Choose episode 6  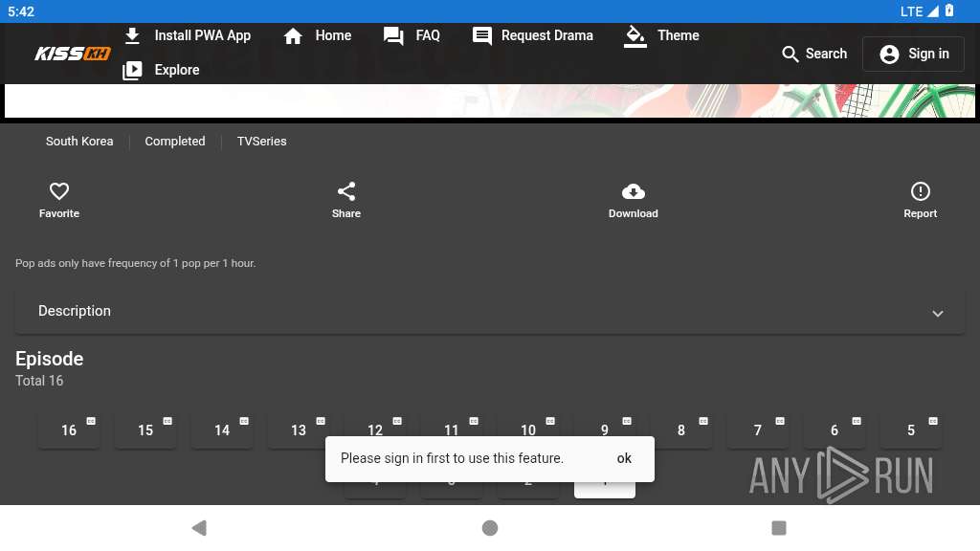tap(835, 430)
